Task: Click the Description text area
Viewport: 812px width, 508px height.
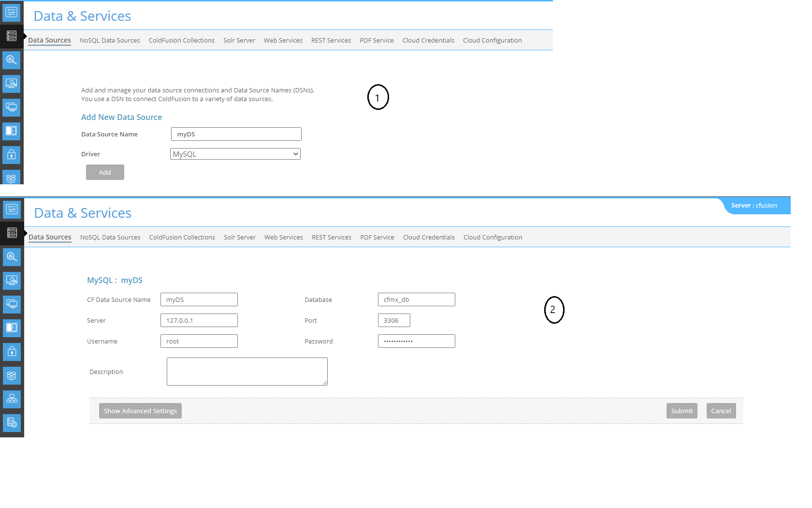Action: click(246, 371)
